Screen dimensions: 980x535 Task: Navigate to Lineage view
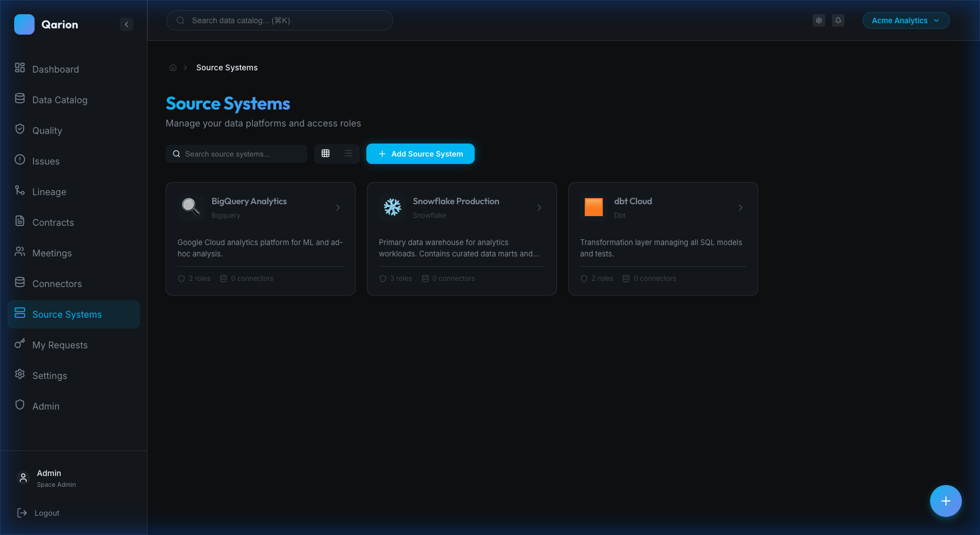(49, 192)
